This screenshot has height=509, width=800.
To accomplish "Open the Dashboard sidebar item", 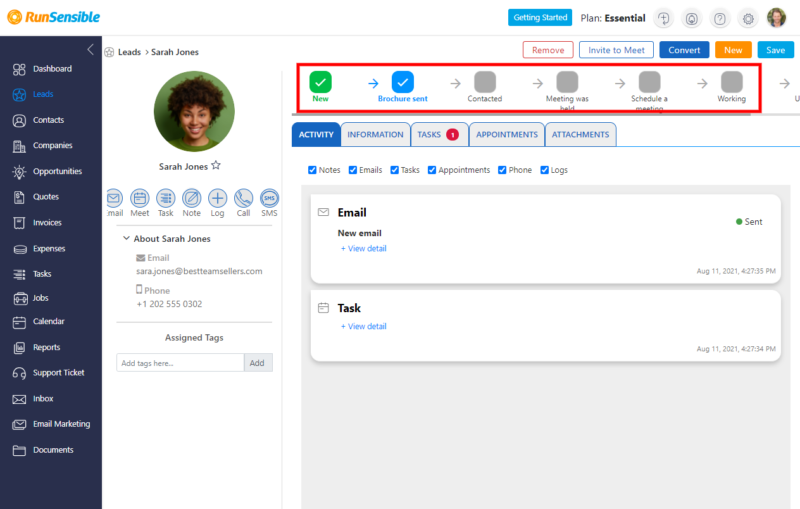I will coord(43,69).
